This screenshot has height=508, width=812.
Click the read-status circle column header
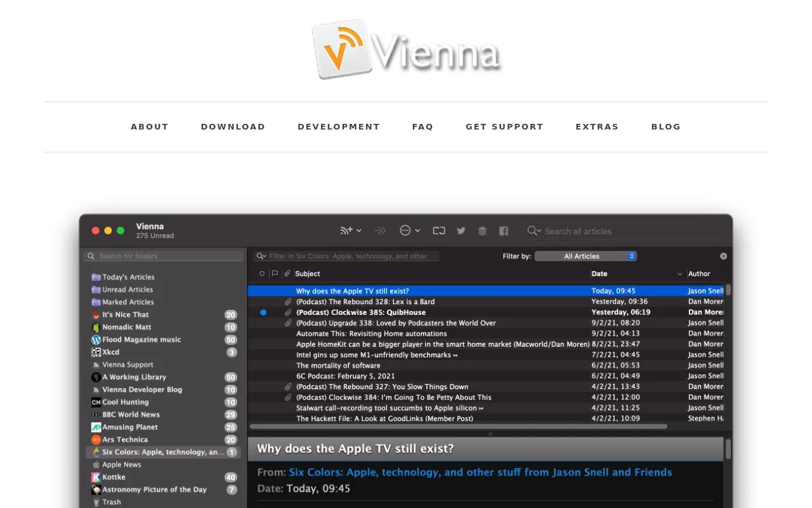(262, 274)
